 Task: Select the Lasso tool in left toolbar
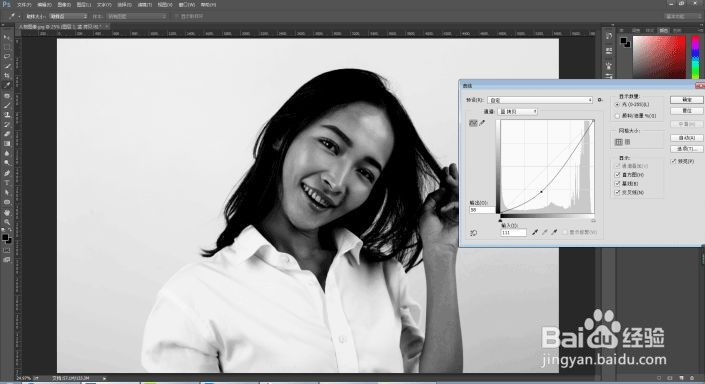(7, 56)
